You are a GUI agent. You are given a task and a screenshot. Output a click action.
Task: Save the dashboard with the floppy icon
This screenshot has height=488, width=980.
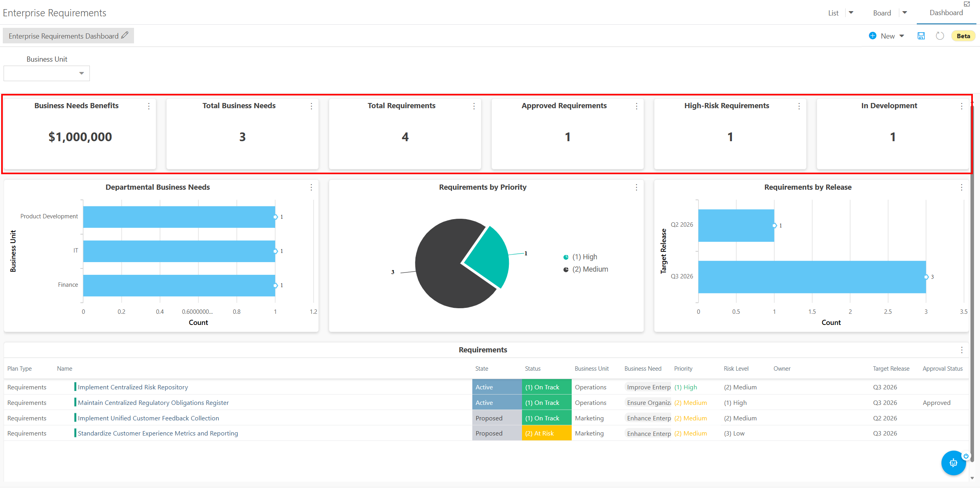coord(921,36)
